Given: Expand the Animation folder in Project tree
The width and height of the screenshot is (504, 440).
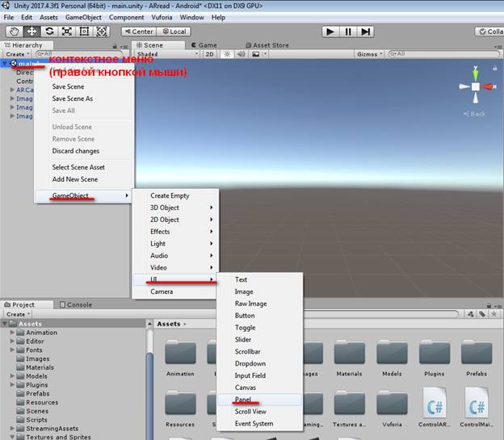Looking at the screenshot, I should 12,333.
